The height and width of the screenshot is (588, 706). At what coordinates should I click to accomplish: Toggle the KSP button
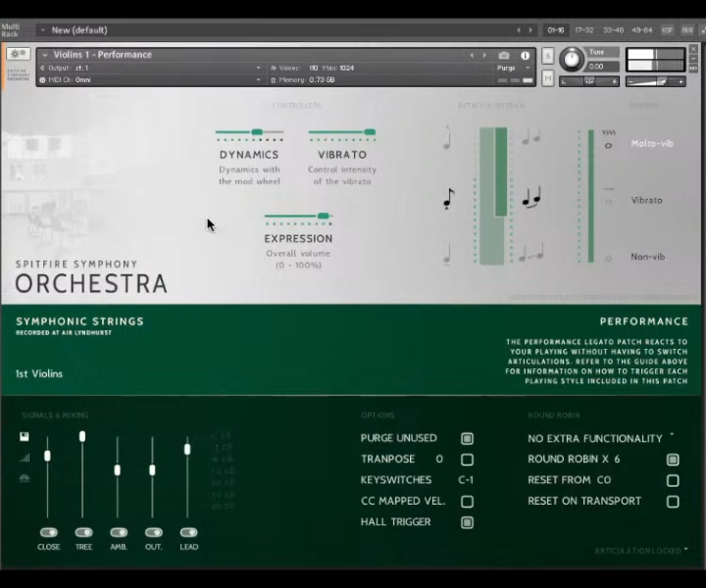coord(667,30)
